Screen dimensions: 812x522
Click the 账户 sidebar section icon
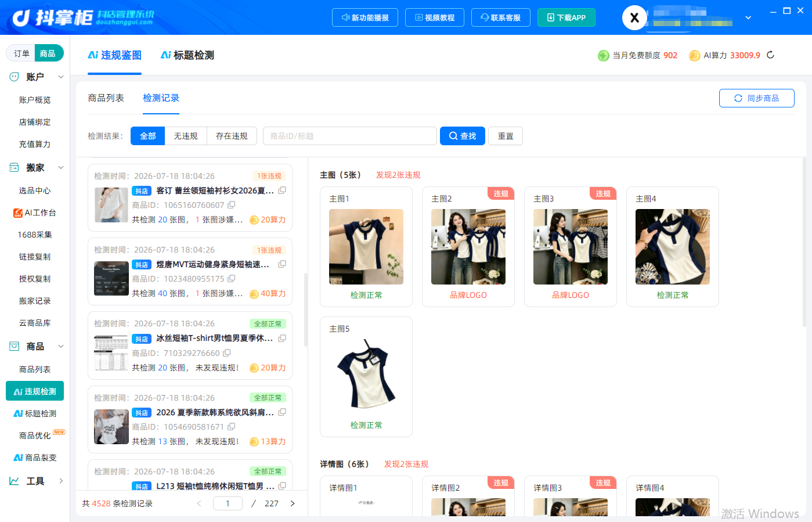[x=15, y=77]
